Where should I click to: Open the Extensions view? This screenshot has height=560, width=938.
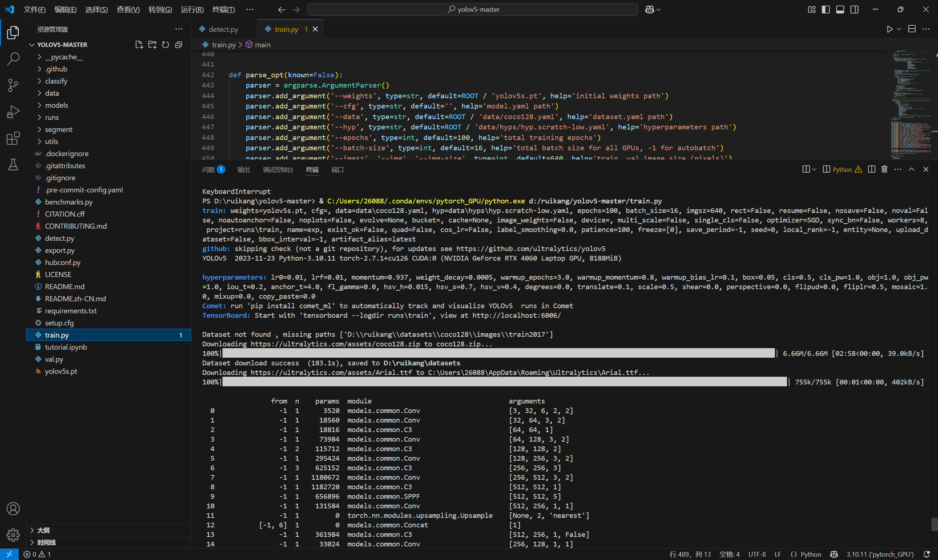[x=13, y=138]
